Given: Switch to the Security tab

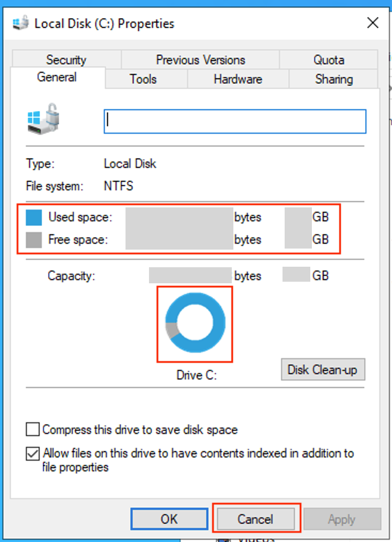Looking at the screenshot, I should [66, 60].
